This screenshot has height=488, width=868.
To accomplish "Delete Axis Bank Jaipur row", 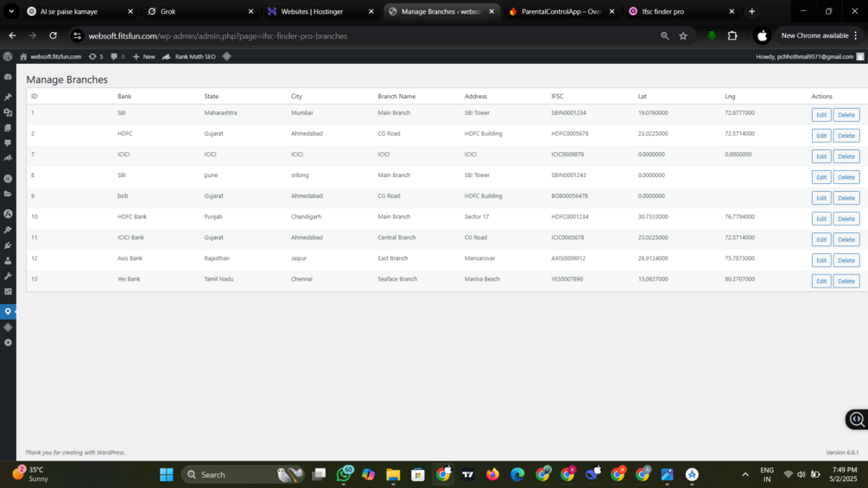I will coord(846,260).
